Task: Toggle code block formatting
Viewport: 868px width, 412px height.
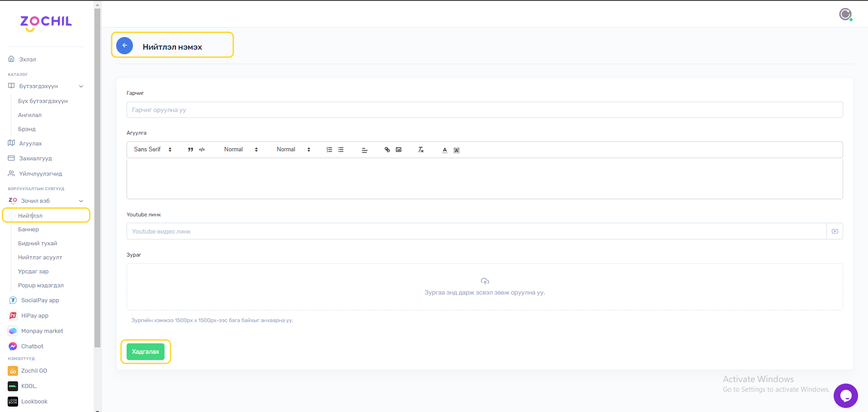Action: pyautogui.click(x=202, y=150)
